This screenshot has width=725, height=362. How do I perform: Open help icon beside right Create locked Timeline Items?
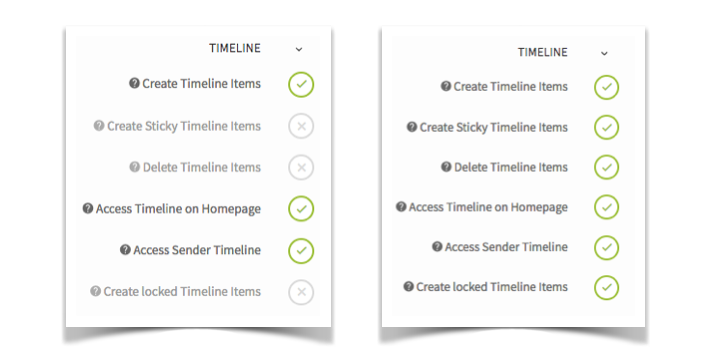pyautogui.click(x=408, y=286)
